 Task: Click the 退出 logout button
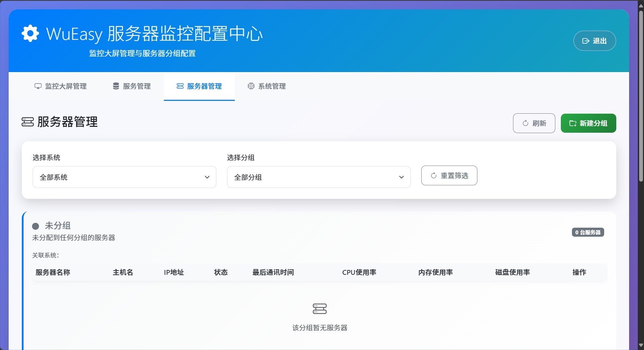pyautogui.click(x=595, y=41)
